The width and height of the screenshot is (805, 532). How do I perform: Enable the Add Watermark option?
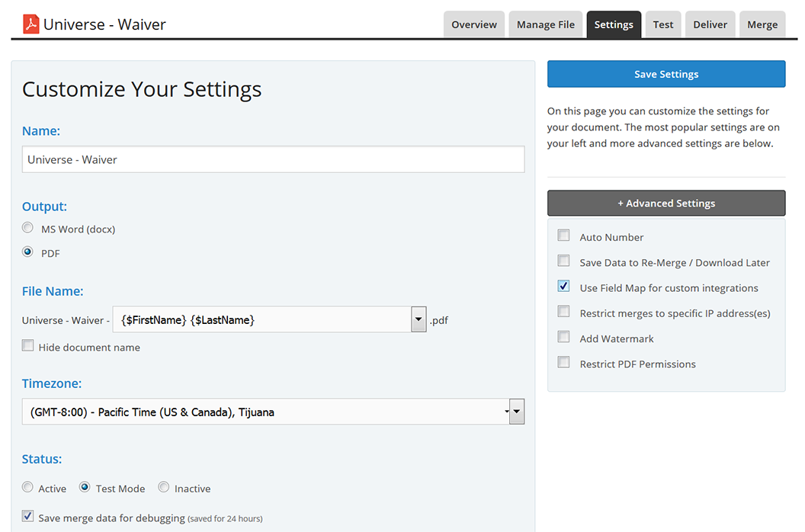click(563, 337)
